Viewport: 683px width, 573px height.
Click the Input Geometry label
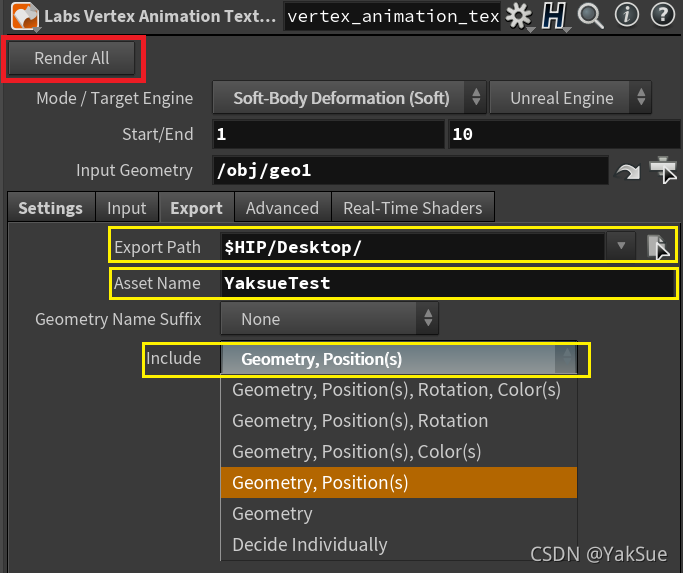134,170
